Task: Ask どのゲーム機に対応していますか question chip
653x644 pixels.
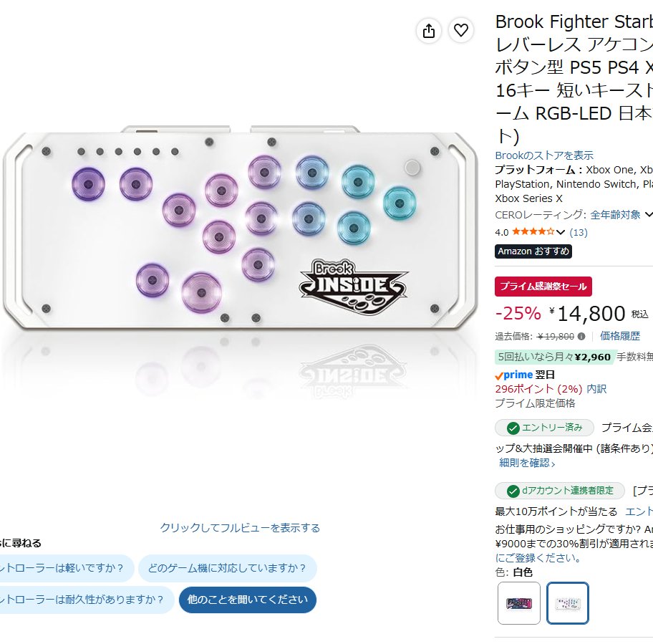Action: click(x=228, y=568)
